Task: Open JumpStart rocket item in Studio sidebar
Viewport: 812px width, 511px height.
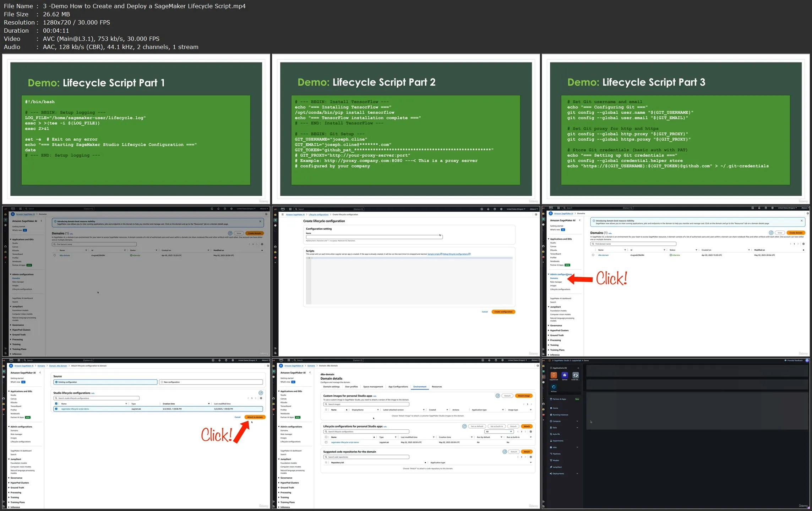Action: (556, 467)
